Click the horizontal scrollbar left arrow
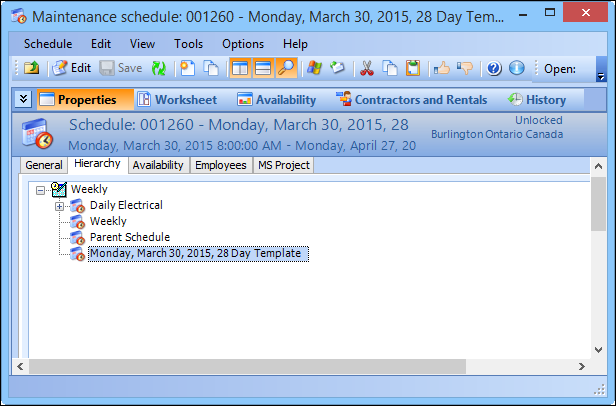The image size is (616, 406). point(20,366)
